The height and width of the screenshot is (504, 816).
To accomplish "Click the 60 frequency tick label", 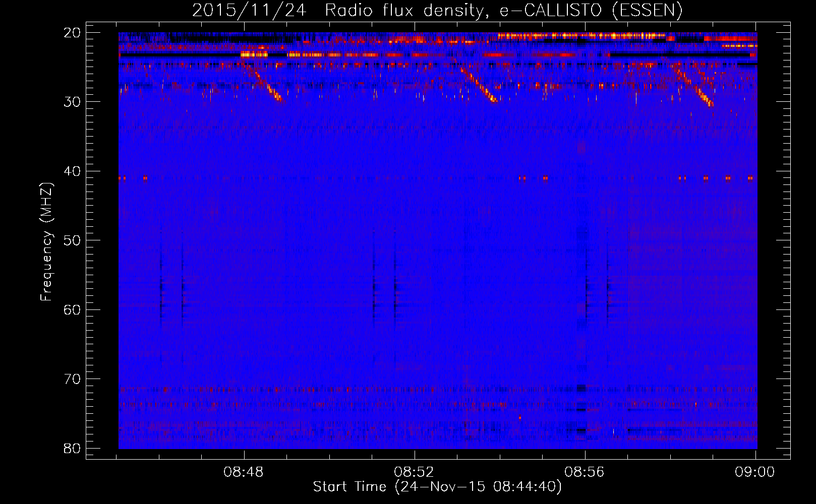I will pyautogui.click(x=73, y=309).
